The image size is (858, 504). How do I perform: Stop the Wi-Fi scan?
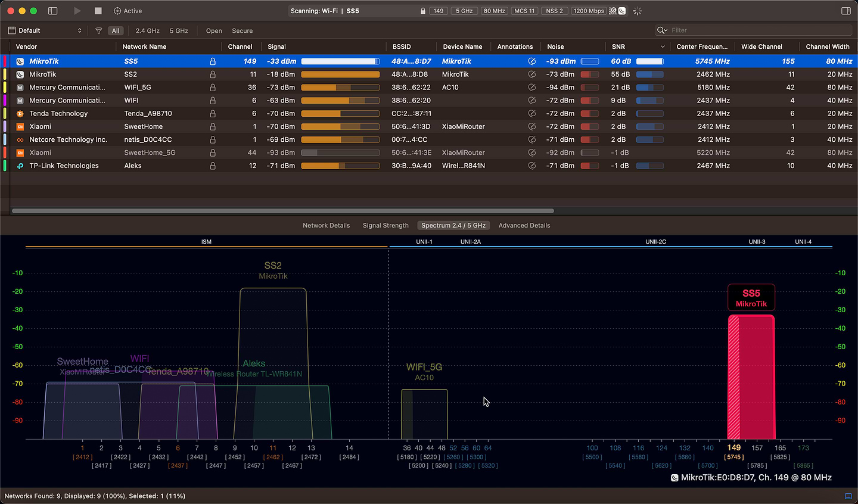point(98,11)
